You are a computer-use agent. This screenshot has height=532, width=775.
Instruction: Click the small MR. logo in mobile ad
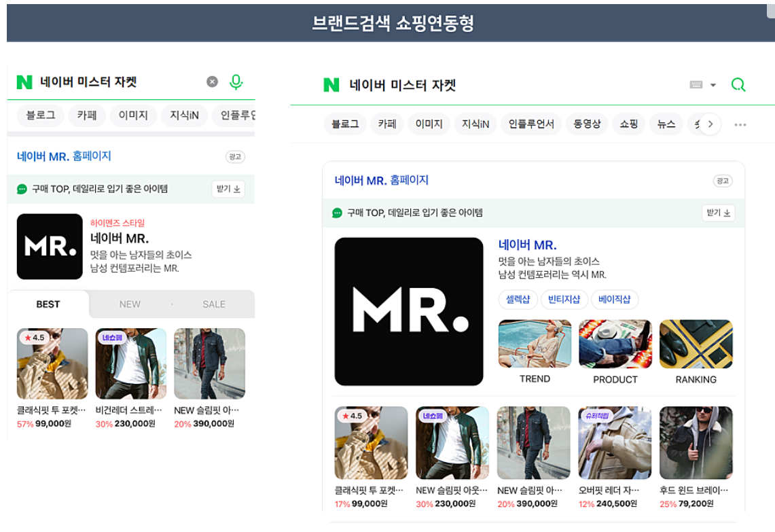pos(50,247)
